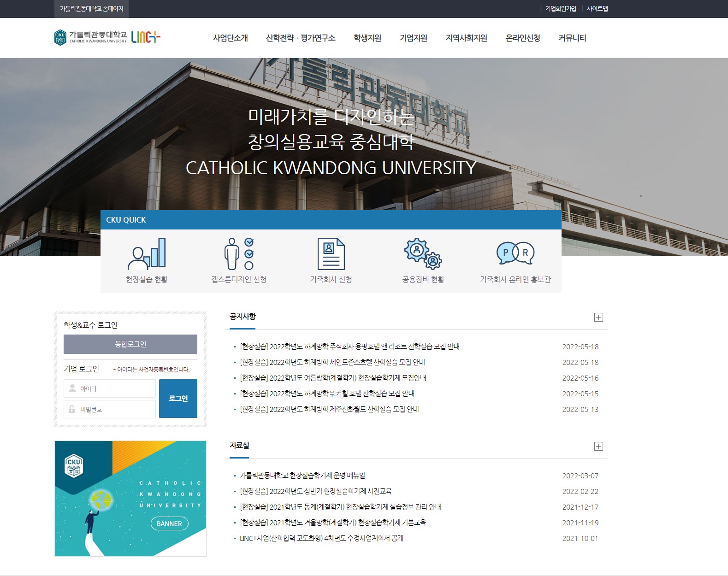Open the 온라인신청 navigation menu
This screenshot has height=576, width=728.
(x=522, y=38)
